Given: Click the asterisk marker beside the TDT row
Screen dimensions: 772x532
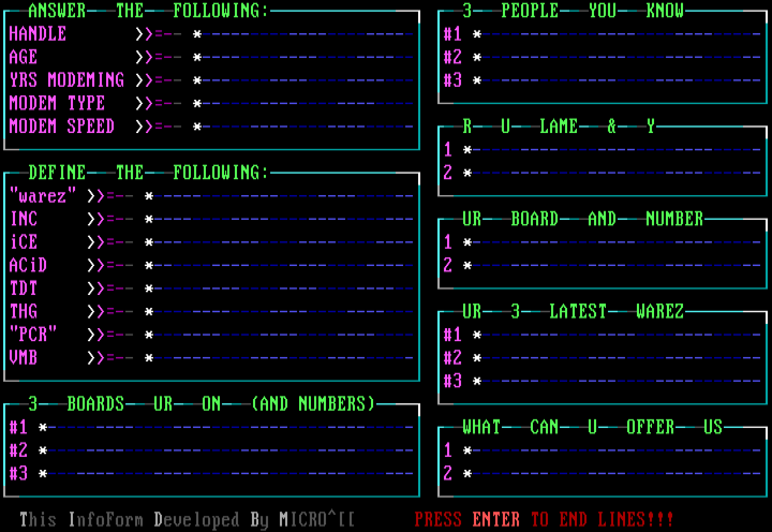Looking at the screenshot, I should coord(149,289).
